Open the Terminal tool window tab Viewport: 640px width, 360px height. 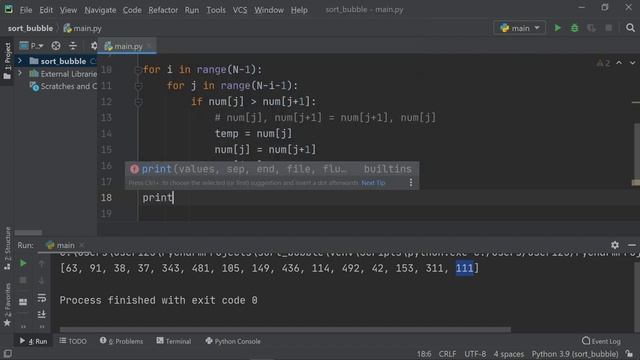(173, 341)
